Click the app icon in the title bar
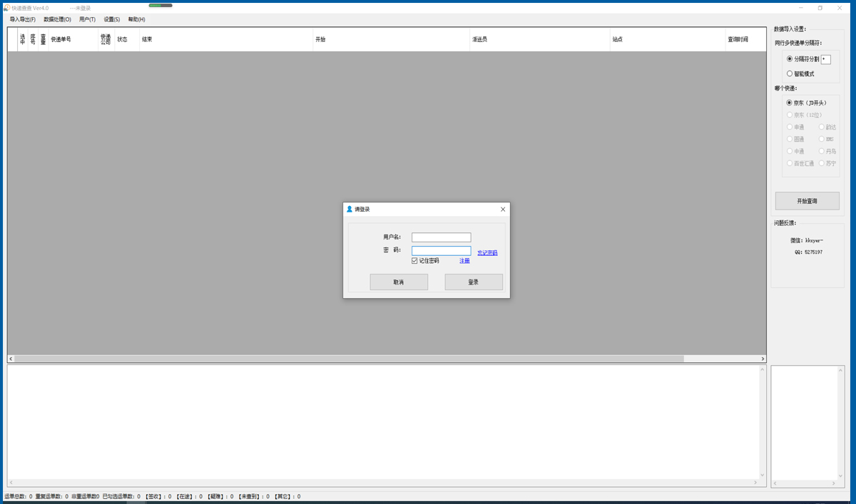 pyautogui.click(x=6, y=8)
